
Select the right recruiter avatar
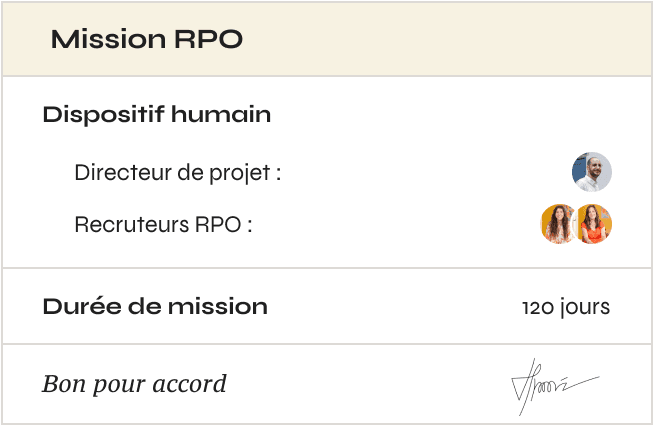click(594, 224)
